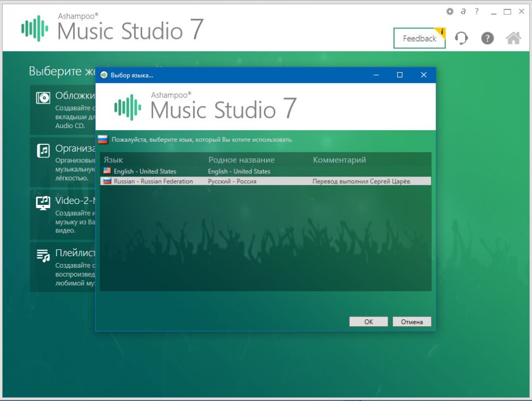
Task: Click the translator comment 'Перевод выполнил Сергей Царёв'
Action: point(362,181)
